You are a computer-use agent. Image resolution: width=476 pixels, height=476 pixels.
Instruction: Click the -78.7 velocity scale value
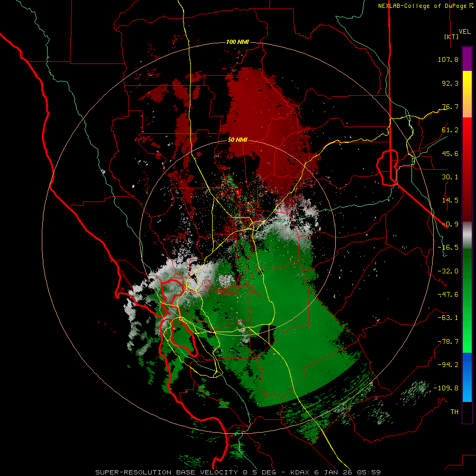[448, 342]
